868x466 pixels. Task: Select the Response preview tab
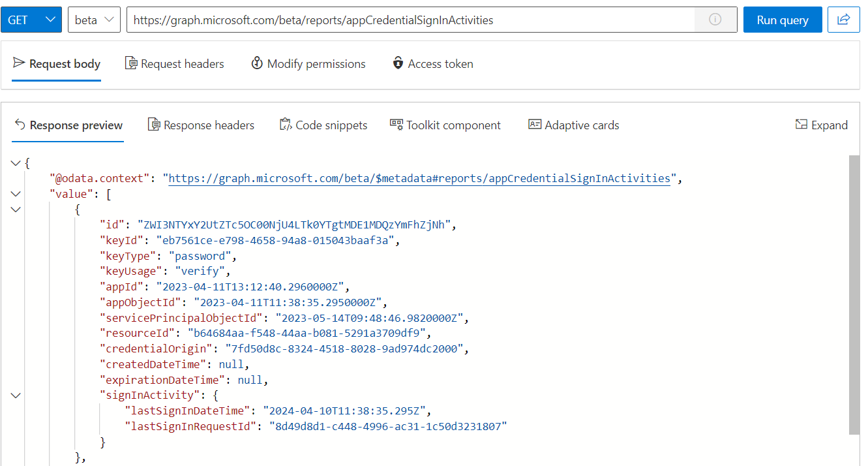coord(68,125)
